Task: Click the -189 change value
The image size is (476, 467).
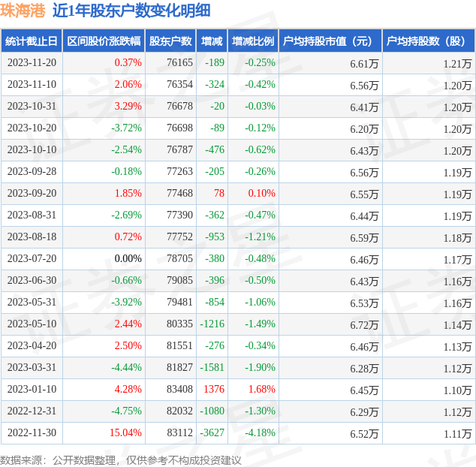Action: 215,62
